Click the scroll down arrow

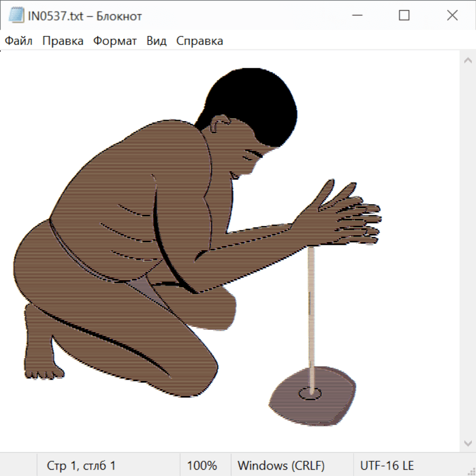468,443
